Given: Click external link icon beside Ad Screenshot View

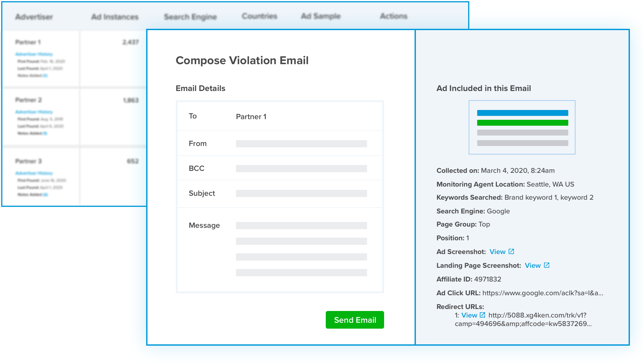Looking at the screenshot, I should coord(511,251).
